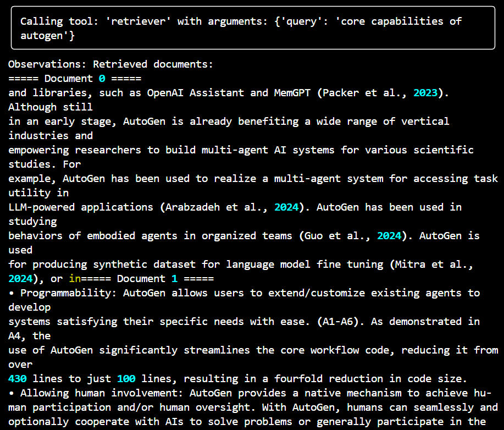
Task: Click the Guo et al., 2024 citation year
Action: click(x=389, y=235)
